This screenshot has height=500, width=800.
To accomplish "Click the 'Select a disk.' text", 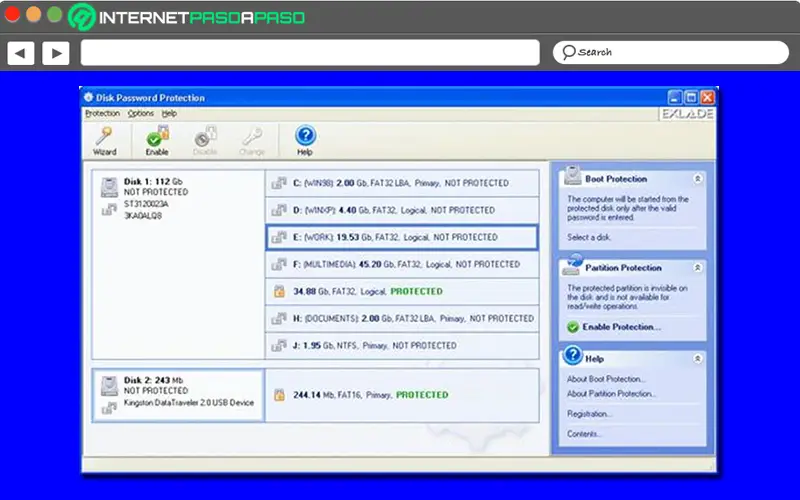I will coord(589,237).
